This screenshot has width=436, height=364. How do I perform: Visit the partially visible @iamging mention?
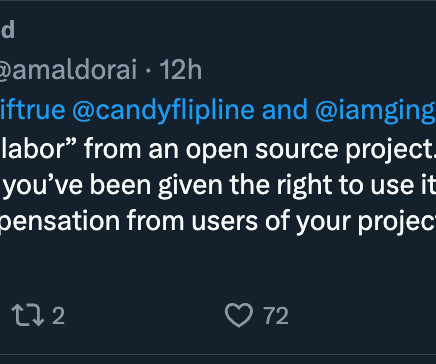point(375,110)
